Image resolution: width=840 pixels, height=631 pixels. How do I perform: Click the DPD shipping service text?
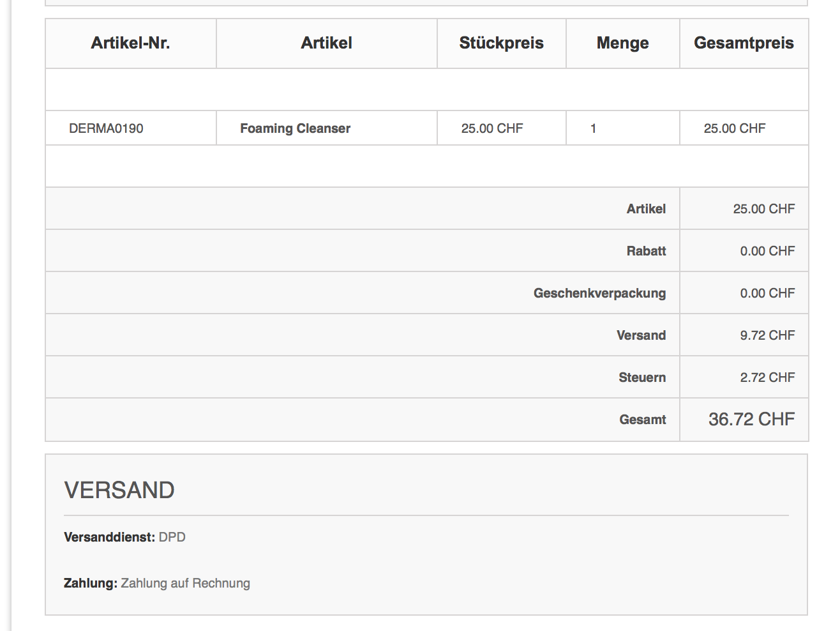(172, 537)
